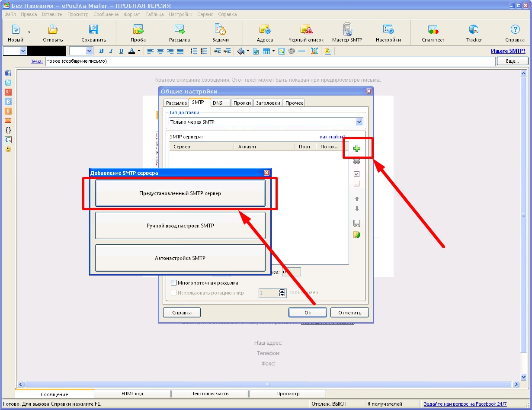Click the smtp rotation number spinner arrows

point(283,293)
